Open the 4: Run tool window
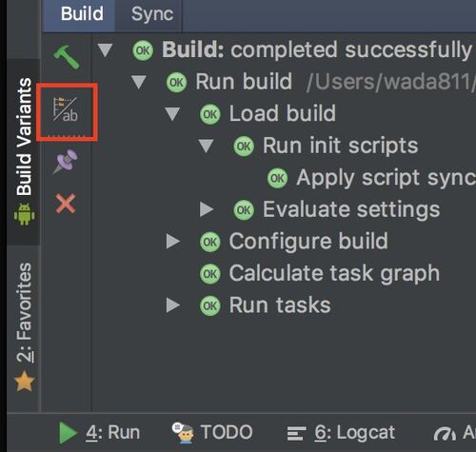476x452 pixels. point(99,433)
